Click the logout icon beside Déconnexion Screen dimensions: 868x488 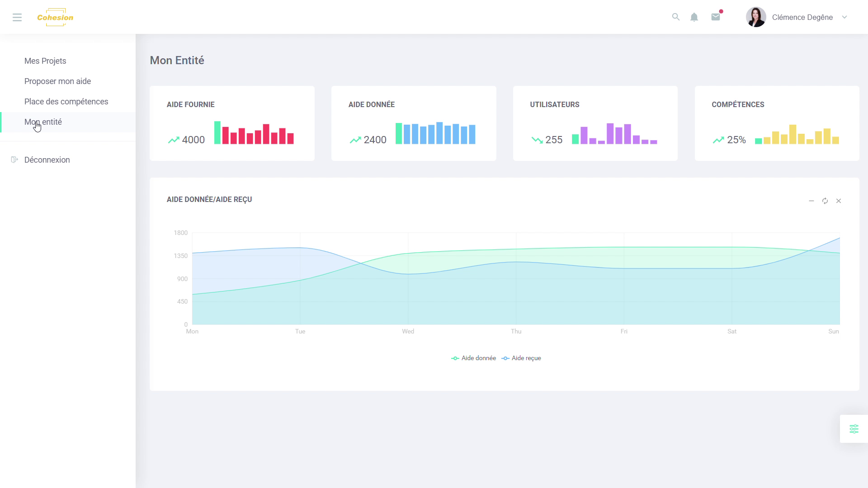14,160
